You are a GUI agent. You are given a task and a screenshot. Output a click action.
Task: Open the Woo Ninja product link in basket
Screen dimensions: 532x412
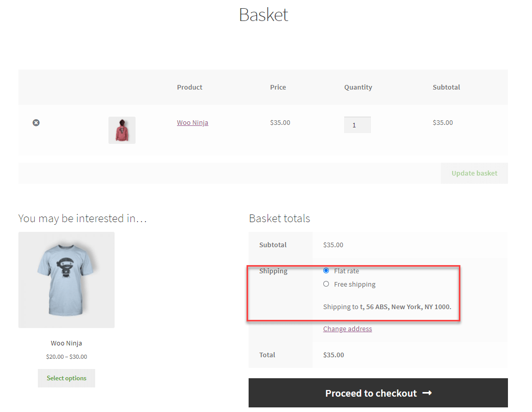point(192,122)
